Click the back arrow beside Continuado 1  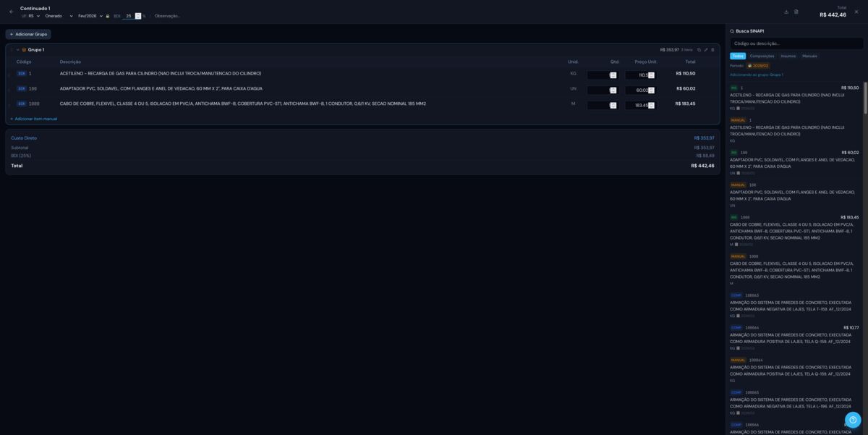tap(11, 12)
